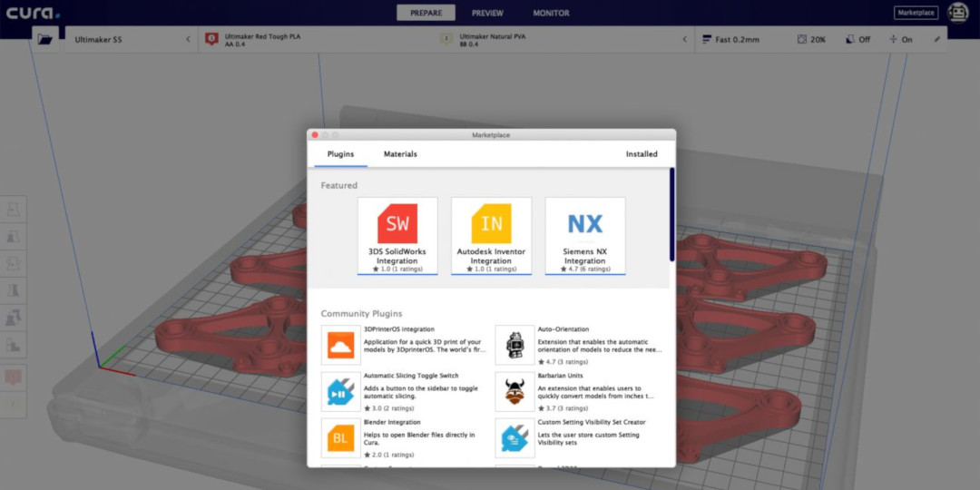The height and width of the screenshot is (490, 980).
Task: Click the Siemens NX plugin logo
Action: tap(585, 224)
